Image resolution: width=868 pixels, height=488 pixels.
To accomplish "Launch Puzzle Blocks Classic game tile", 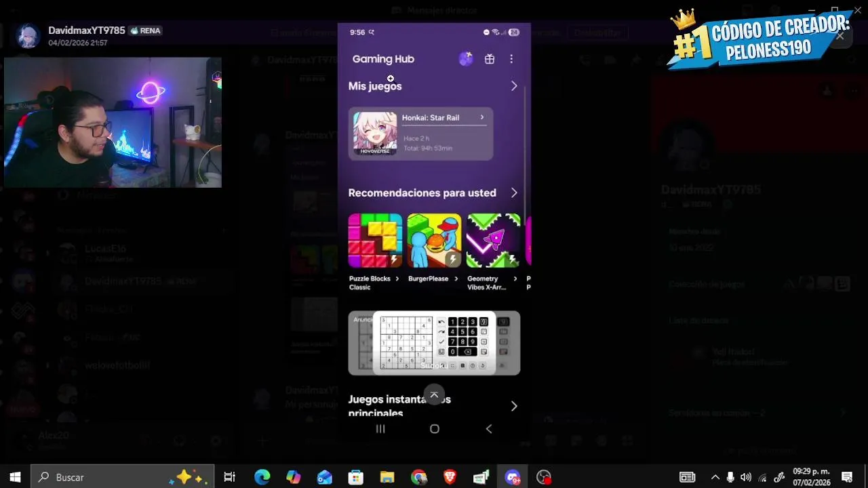I will 375,241.
